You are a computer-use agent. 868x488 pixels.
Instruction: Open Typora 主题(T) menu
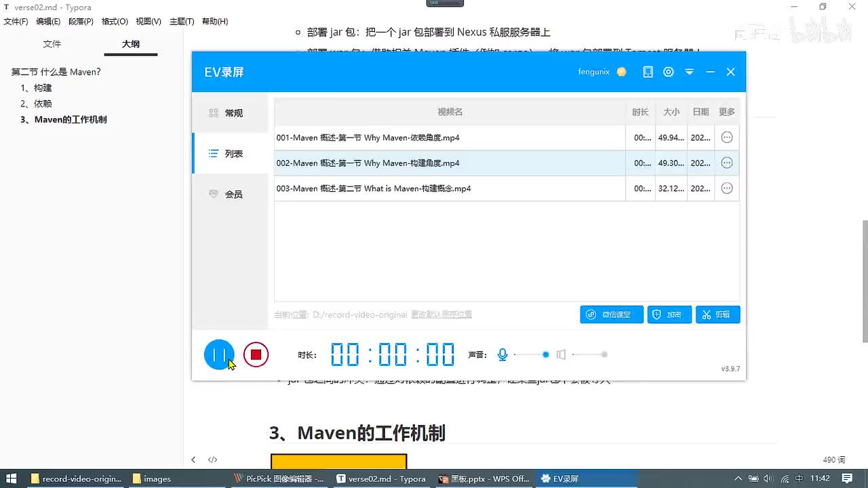click(x=182, y=22)
